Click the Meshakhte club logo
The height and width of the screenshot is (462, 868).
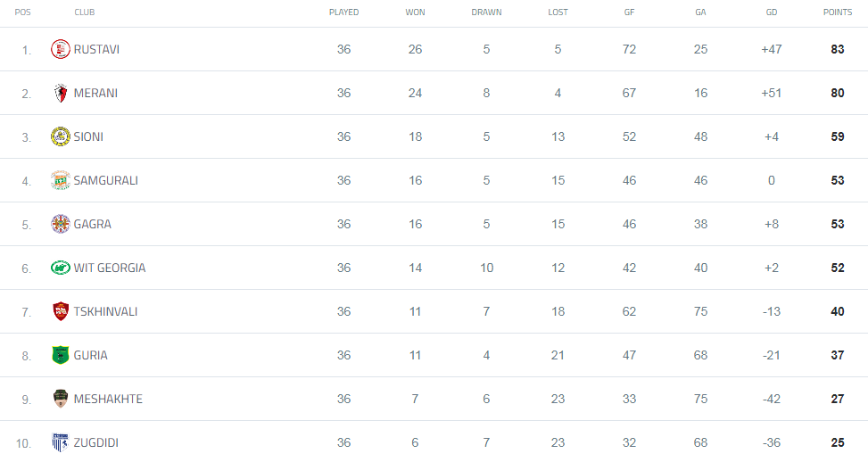point(60,399)
